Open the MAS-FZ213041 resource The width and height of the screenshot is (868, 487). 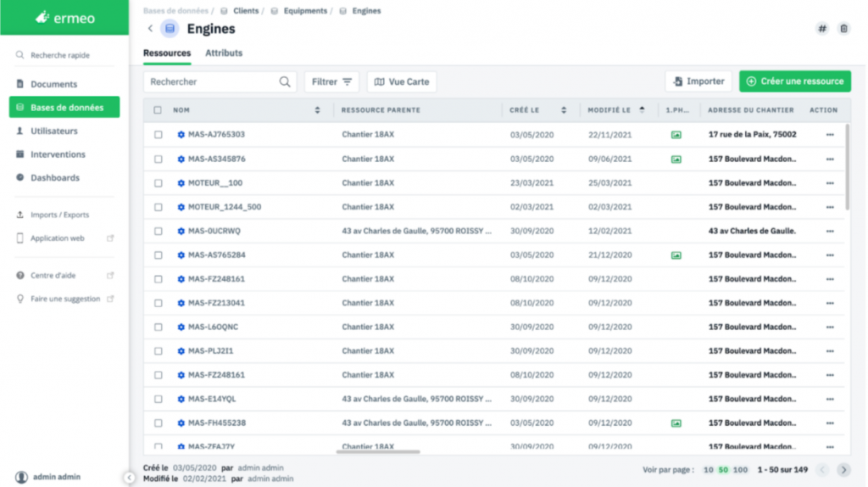(x=216, y=303)
